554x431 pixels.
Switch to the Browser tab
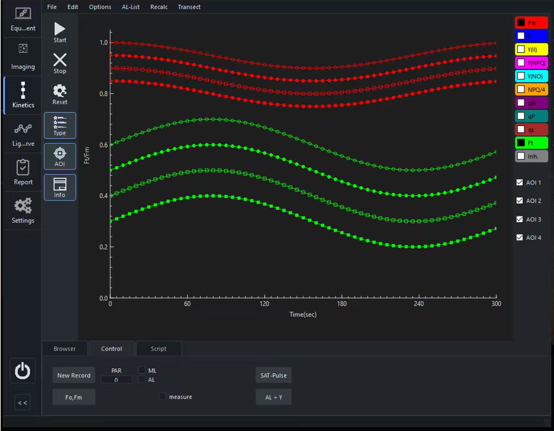tap(65, 349)
